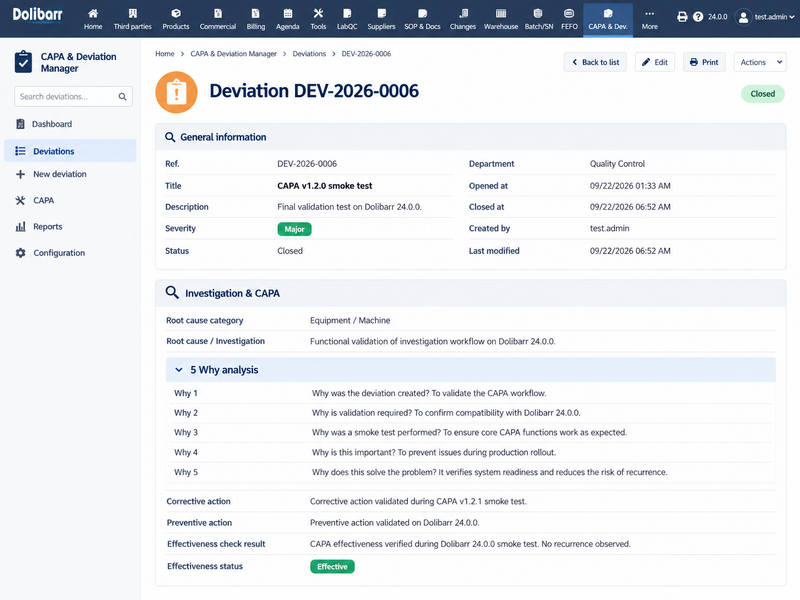The width and height of the screenshot is (800, 600).
Task: Open Agenda calendar module
Action: click(288, 19)
